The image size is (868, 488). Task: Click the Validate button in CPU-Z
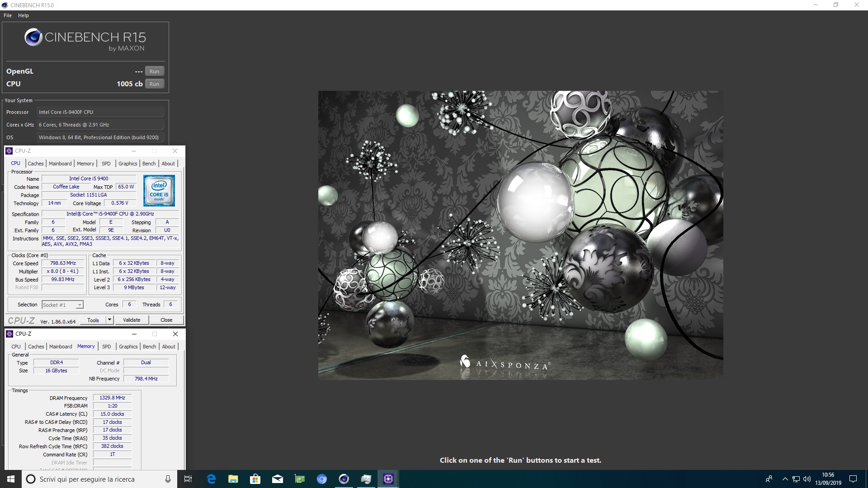point(132,320)
